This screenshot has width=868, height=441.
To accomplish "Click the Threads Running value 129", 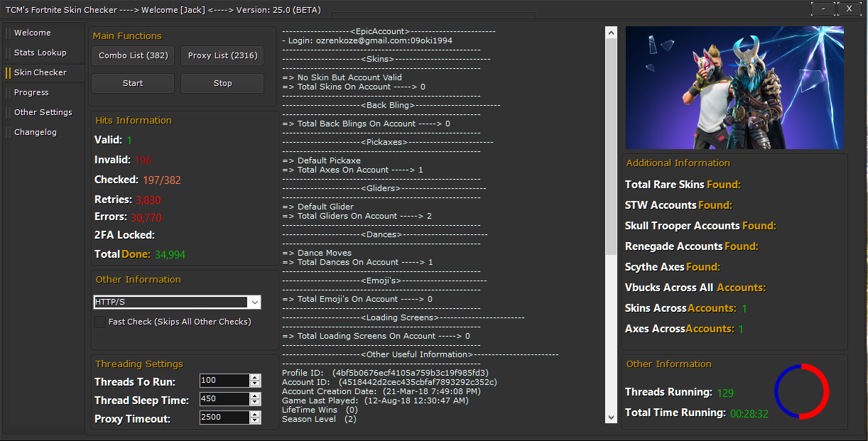I will coord(725,393).
